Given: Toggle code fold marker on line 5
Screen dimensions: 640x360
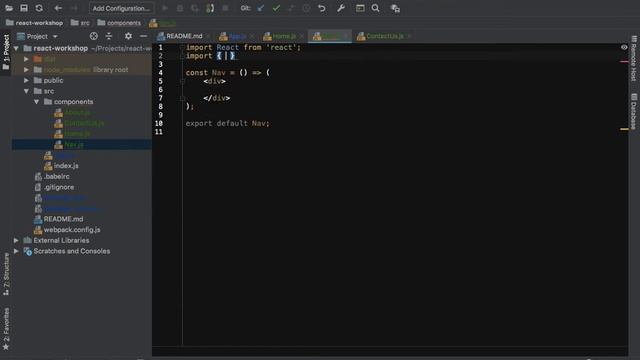Looking at the screenshot, I should pos(182,81).
